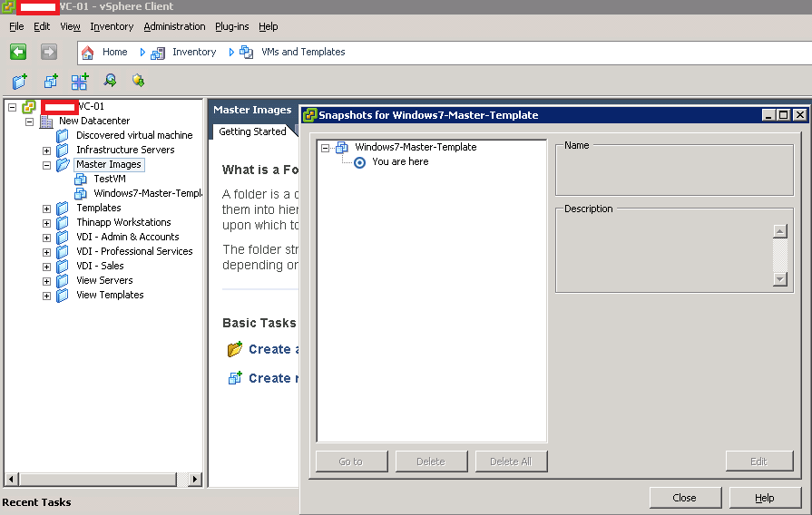812x515 pixels.
Task: Collapse the vCenter root node
Action: pyautogui.click(x=12, y=107)
